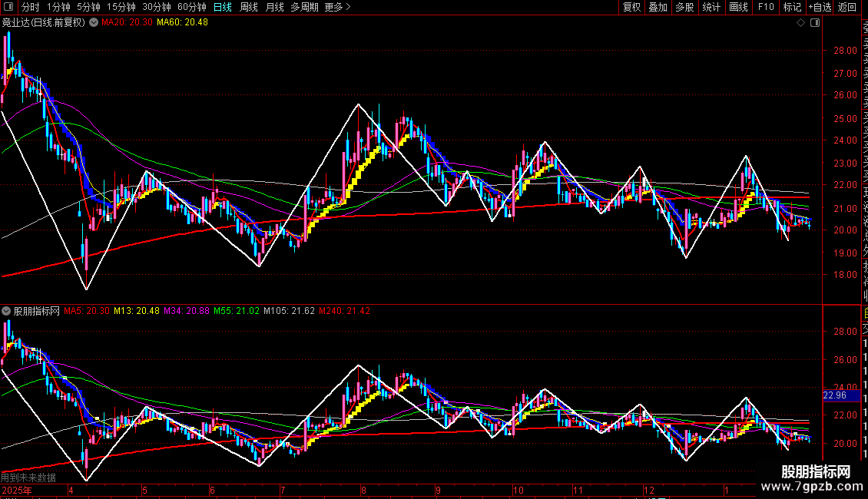868x499 pixels.
Task: Click the 股朋指标网 indicator name
Action: click(x=37, y=312)
